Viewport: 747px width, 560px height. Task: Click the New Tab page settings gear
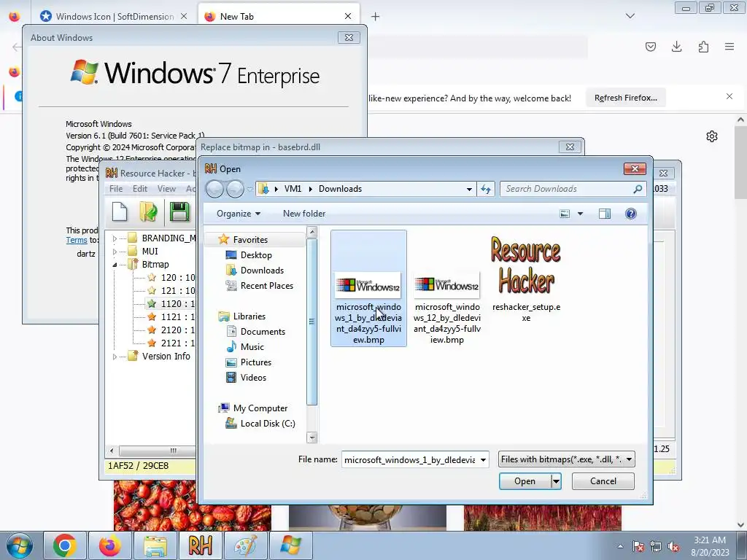[x=712, y=136]
